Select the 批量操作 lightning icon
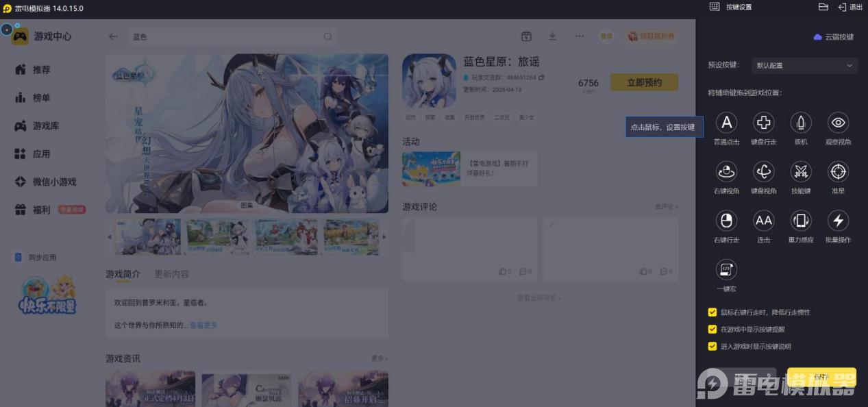This screenshot has height=407, width=868. 839,221
